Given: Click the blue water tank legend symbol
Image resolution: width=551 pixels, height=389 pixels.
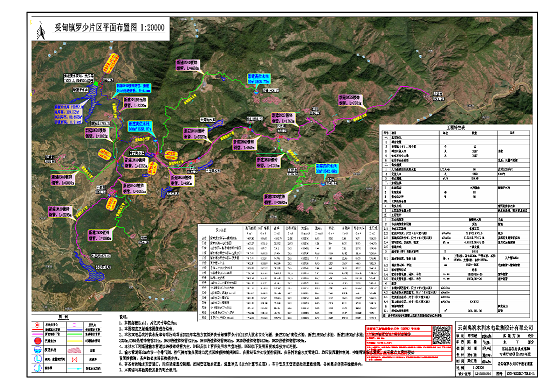Looking at the screenshot, I should click(x=38, y=350).
